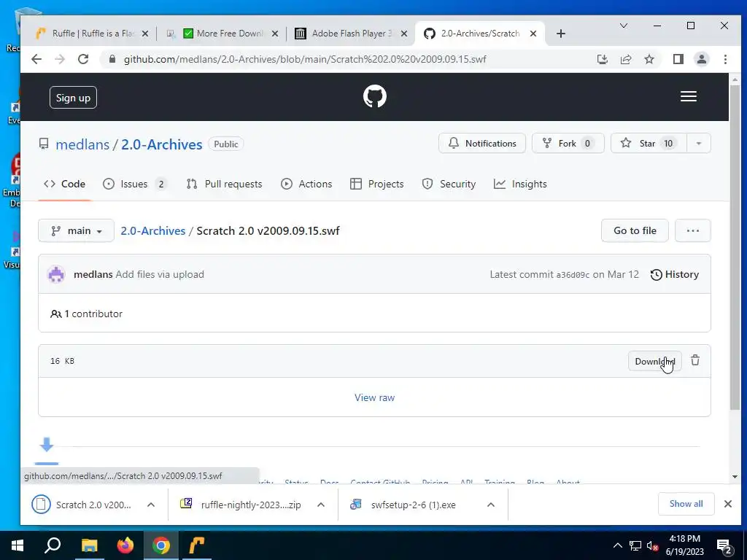
Task: Expand Scratch 2.0 download item menu
Action: click(x=151, y=505)
